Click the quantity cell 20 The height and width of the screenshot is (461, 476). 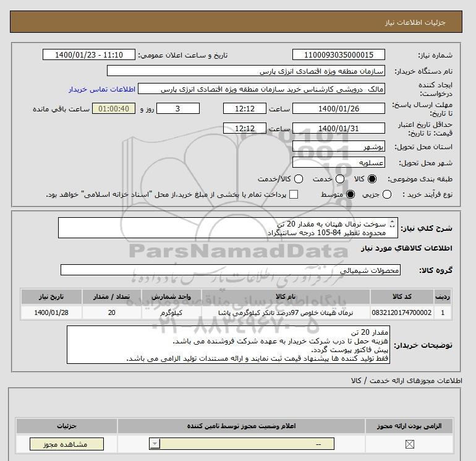click(112, 312)
